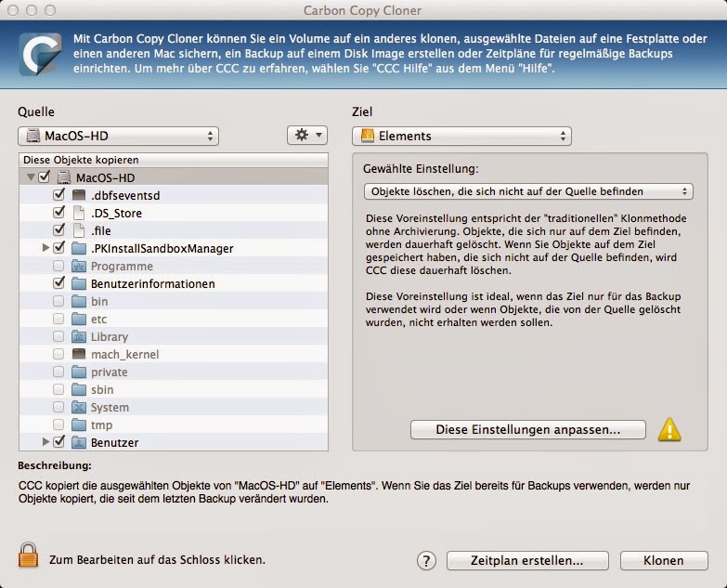This screenshot has height=588, width=727.
Task: Click the bin folder icon
Action: [79, 301]
